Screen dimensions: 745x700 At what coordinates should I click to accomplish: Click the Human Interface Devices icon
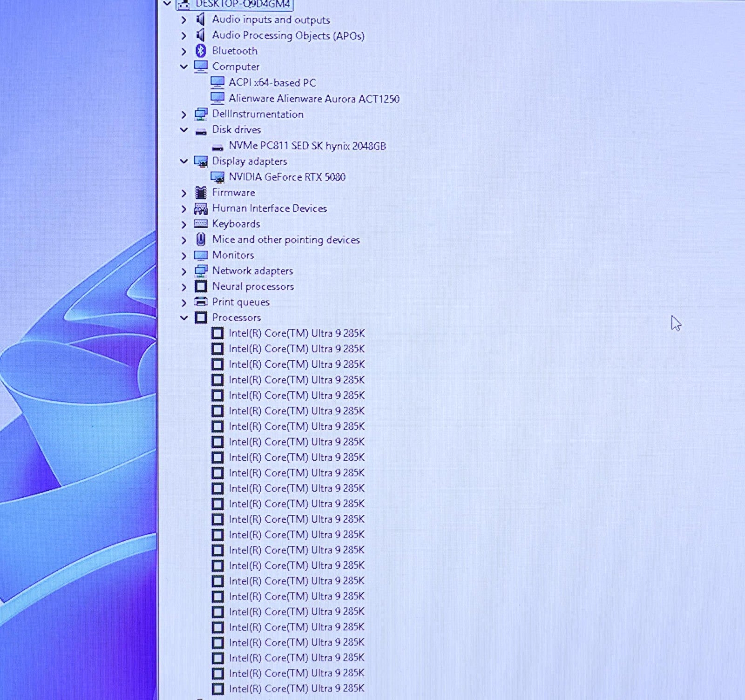[201, 209]
